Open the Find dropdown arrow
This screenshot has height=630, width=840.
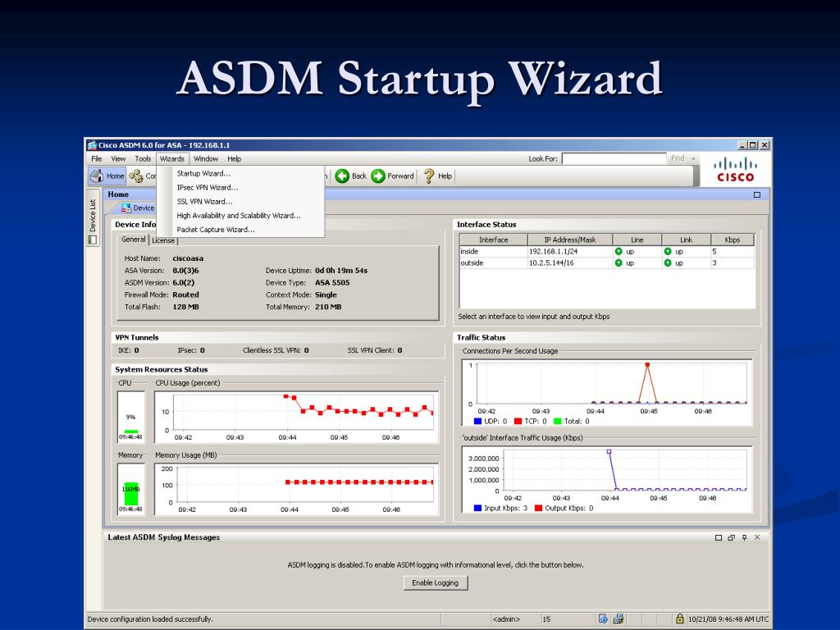(x=693, y=159)
